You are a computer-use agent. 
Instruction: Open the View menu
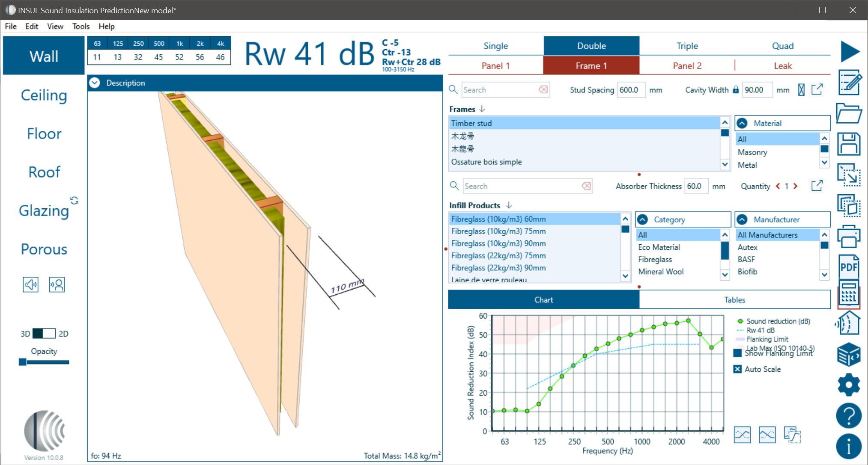[x=55, y=26]
